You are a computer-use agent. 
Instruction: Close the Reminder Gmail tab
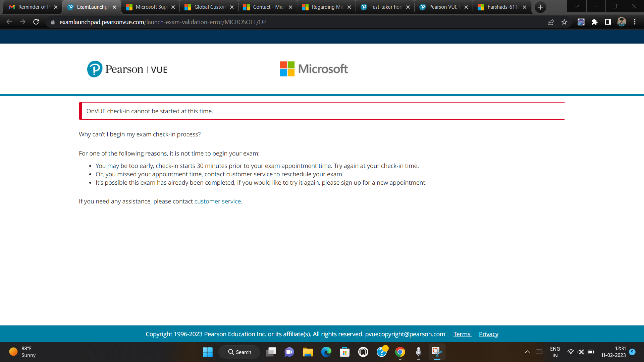click(56, 7)
